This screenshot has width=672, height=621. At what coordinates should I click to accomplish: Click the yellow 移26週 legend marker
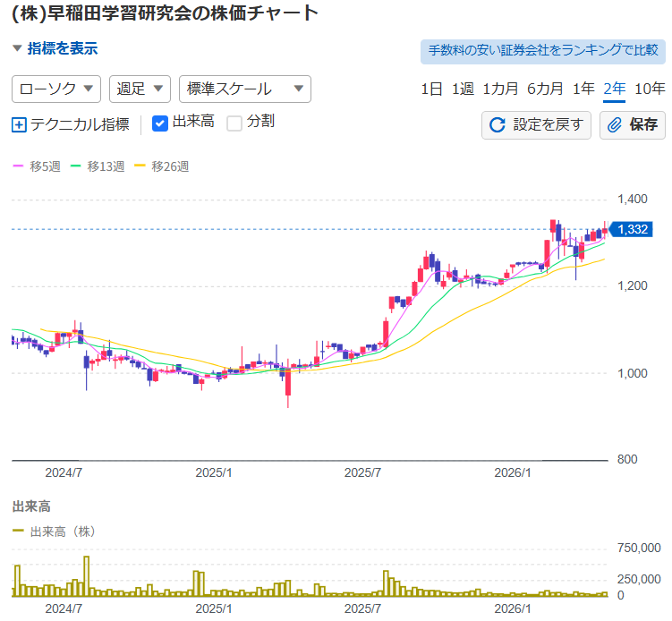(x=140, y=166)
